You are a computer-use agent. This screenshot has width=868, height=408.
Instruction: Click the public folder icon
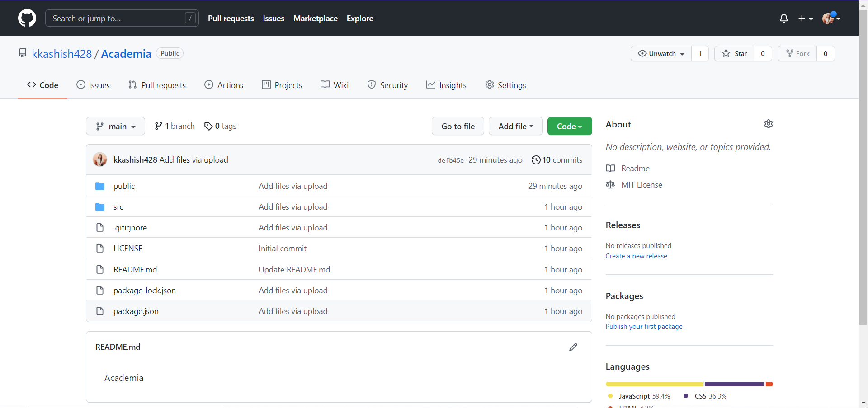(x=100, y=186)
